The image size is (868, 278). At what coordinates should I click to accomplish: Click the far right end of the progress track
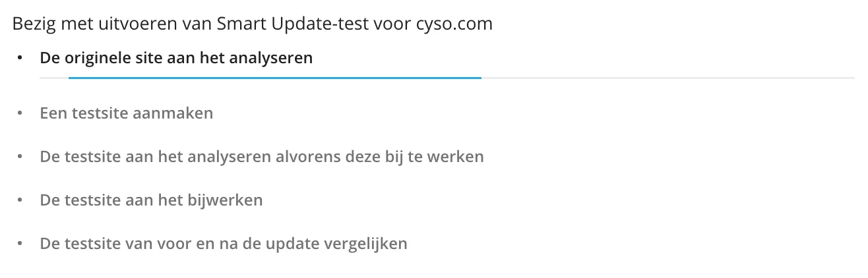point(851,78)
